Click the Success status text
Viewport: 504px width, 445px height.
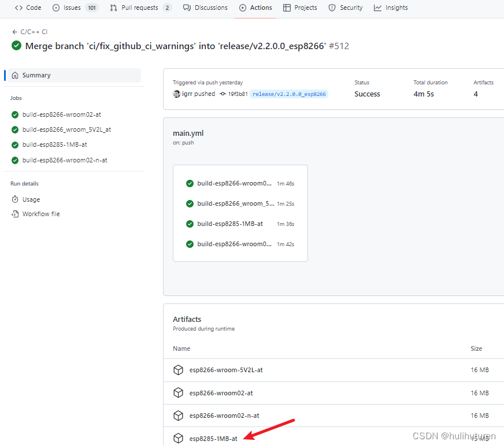(x=367, y=94)
